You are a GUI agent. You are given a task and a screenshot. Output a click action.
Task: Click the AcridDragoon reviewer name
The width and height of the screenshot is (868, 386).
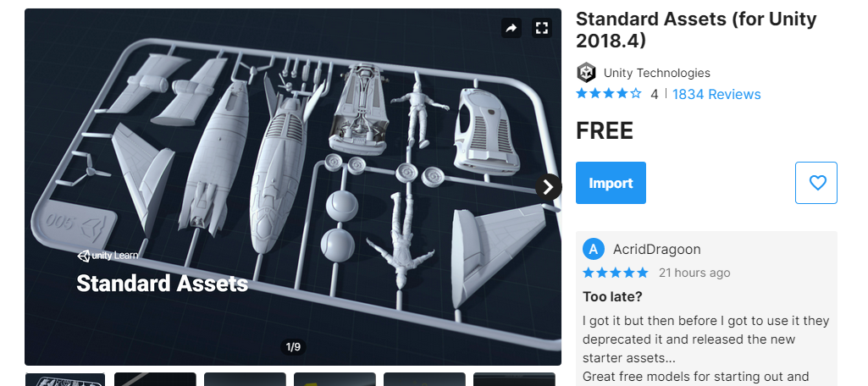656,250
